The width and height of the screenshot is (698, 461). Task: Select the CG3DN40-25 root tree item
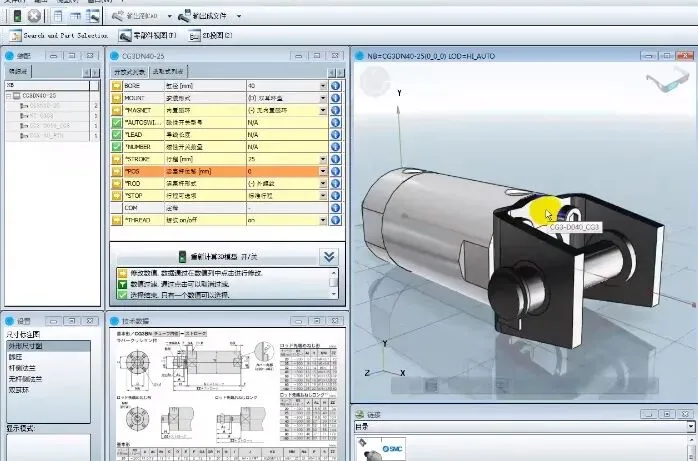(x=39, y=96)
